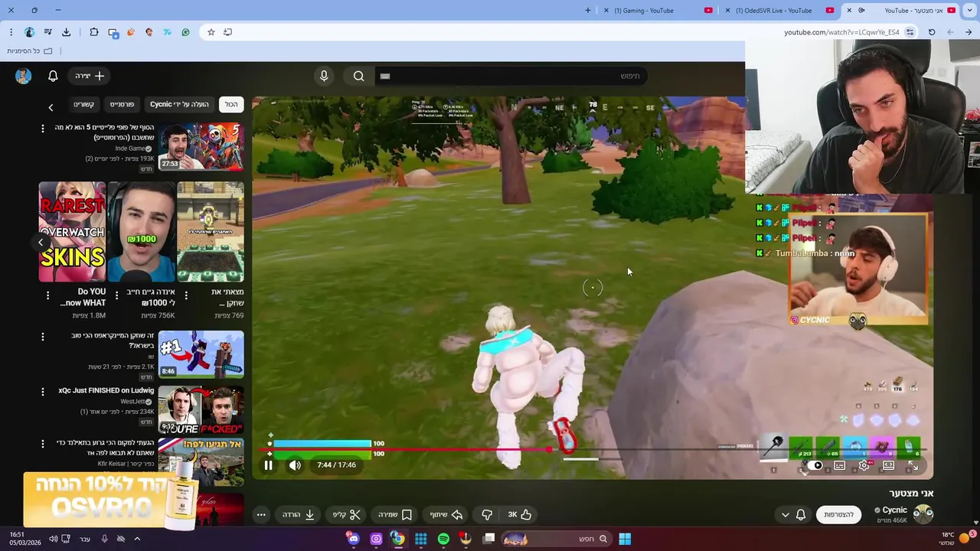The height and width of the screenshot is (551, 980).
Task: Focus the YouTube חיפוש search field
Action: (x=513, y=76)
